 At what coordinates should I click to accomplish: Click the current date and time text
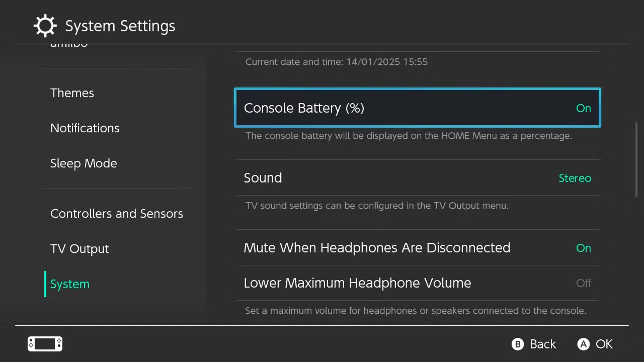point(336,62)
